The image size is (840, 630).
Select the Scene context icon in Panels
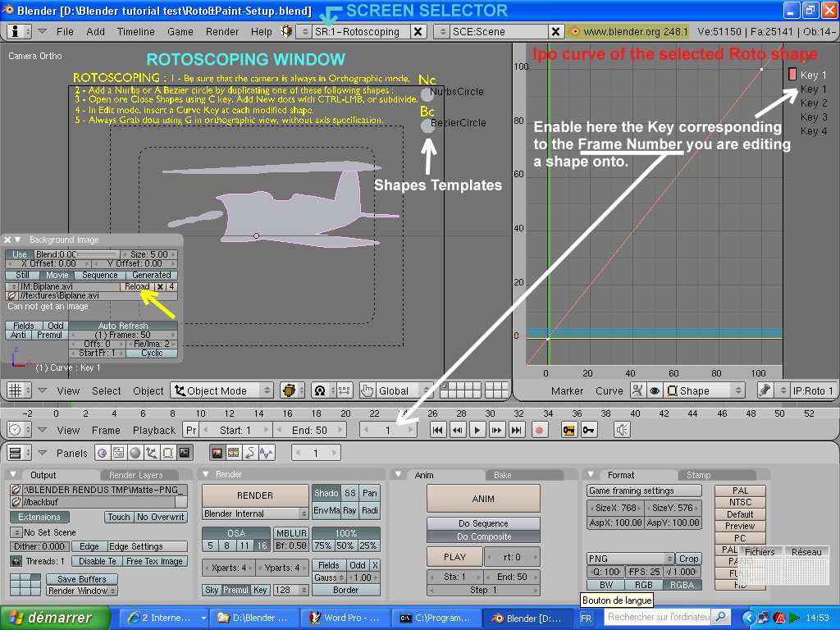click(x=185, y=453)
